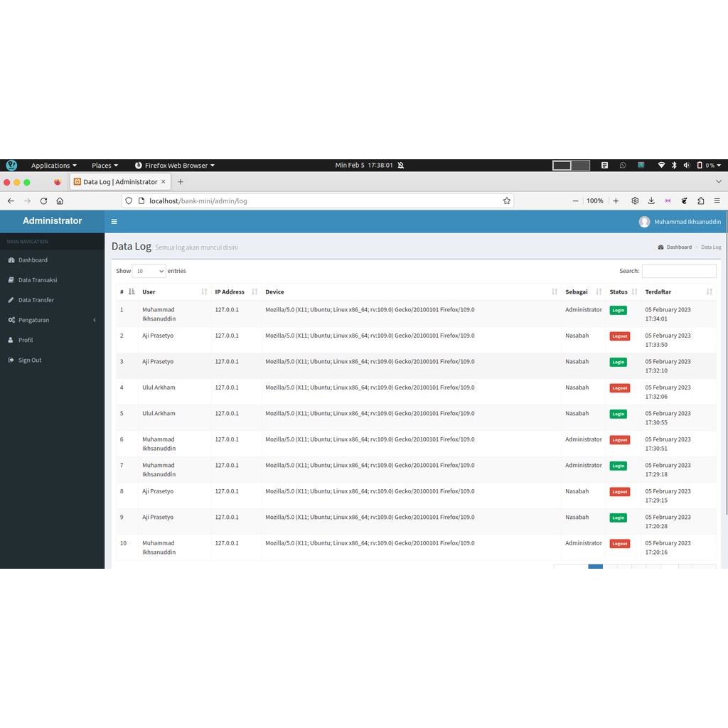Open the downloads panel
The image size is (728, 728).
tap(651, 201)
